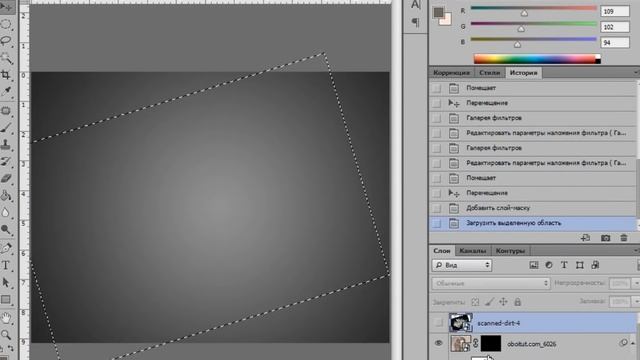Select the Eraser tool
Image resolution: width=640 pixels, height=360 pixels.
(6, 178)
